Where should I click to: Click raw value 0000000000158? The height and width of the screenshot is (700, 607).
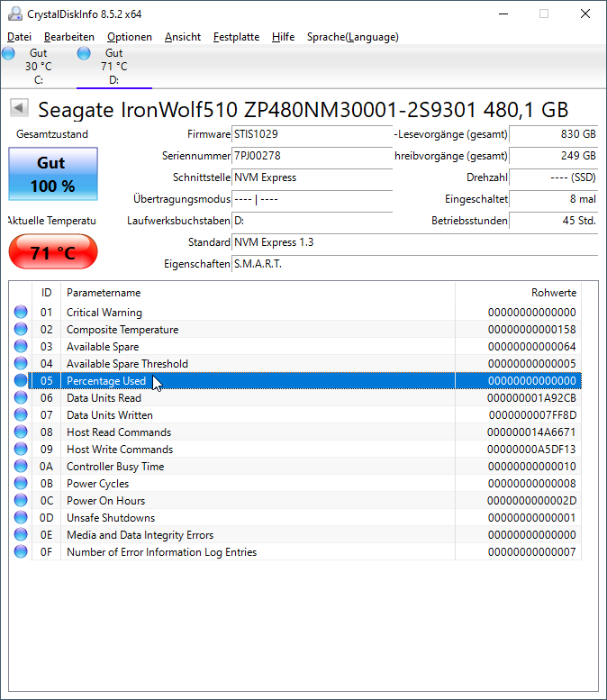click(531, 330)
